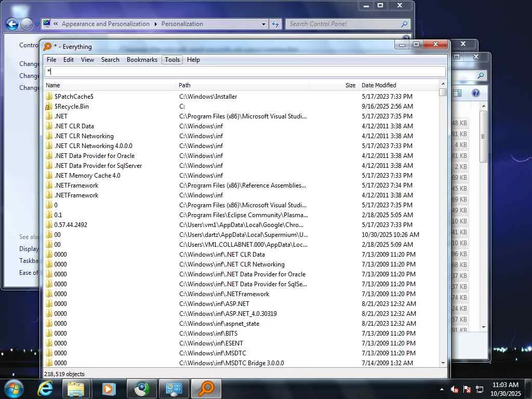Click the '218,519 objects' status bar text
The height and width of the screenshot is (399, 532).
pos(64,374)
